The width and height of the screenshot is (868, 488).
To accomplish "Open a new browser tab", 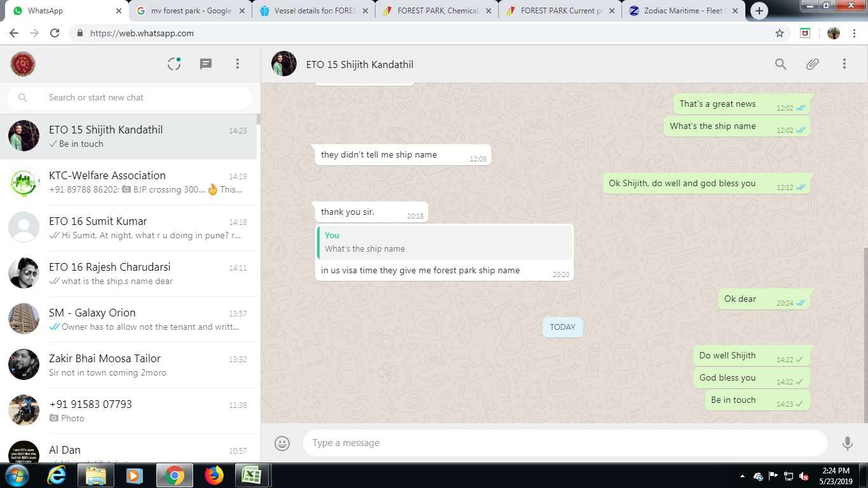I will tap(759, 11).
